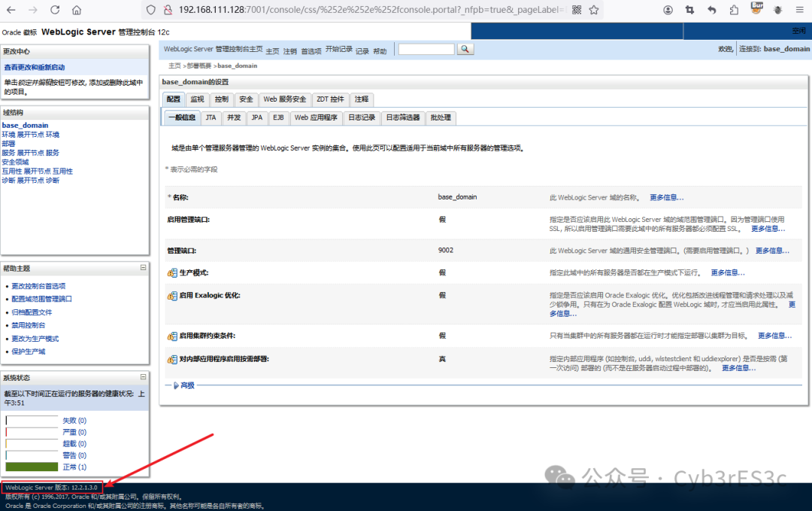Click the console search input field
This screenshot has height=511, width=812.
pos(426,49)
